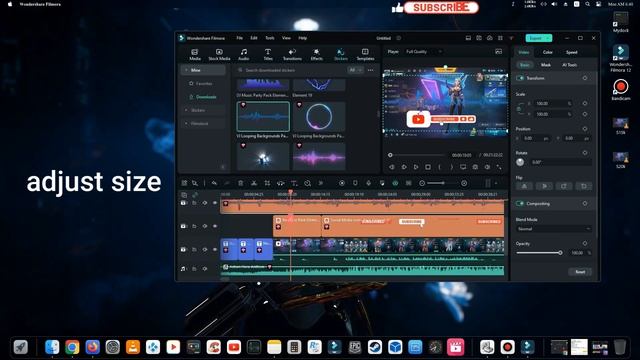Viewport: 640px width, 360px height.
Task: Click the scissors split icon
Action: (x=253, y=183)
